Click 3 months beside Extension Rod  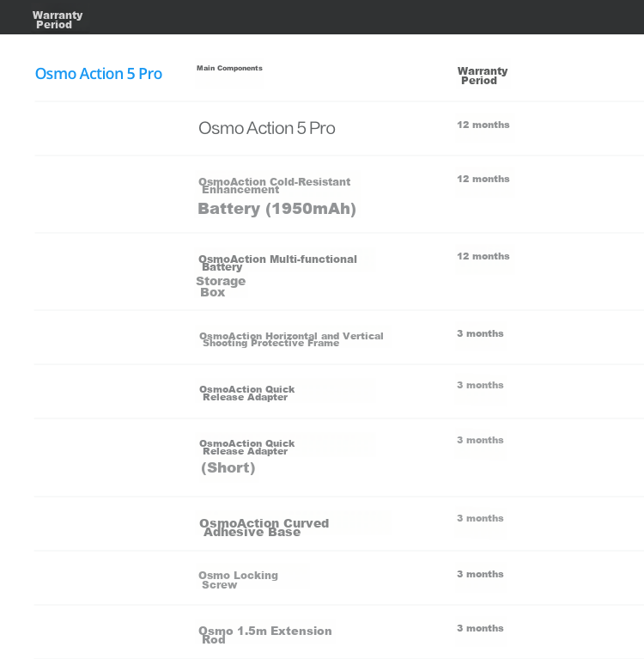[480, 628]
